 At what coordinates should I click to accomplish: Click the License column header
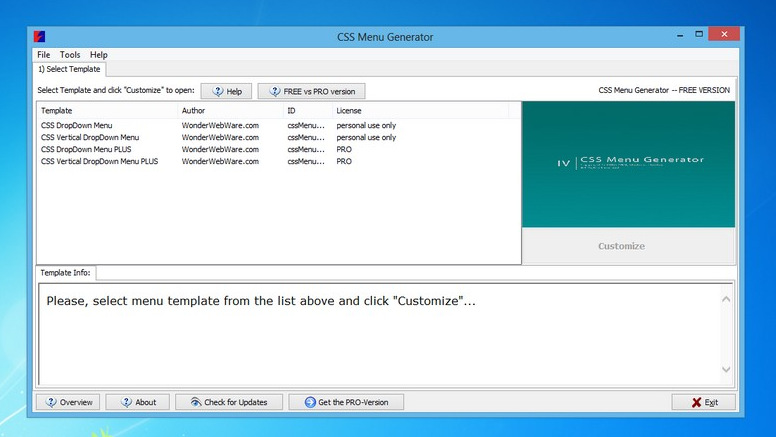[x=421, y=110]
